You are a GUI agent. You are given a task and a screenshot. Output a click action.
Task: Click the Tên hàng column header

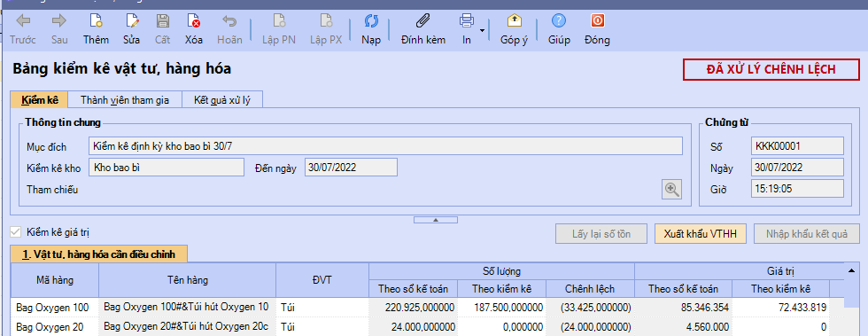coord(187,280)
